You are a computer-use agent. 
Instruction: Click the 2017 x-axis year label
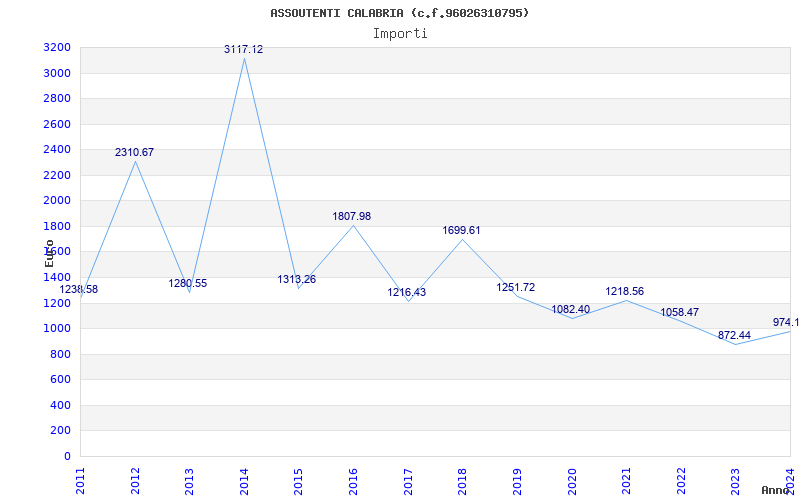tap(408, 481)
